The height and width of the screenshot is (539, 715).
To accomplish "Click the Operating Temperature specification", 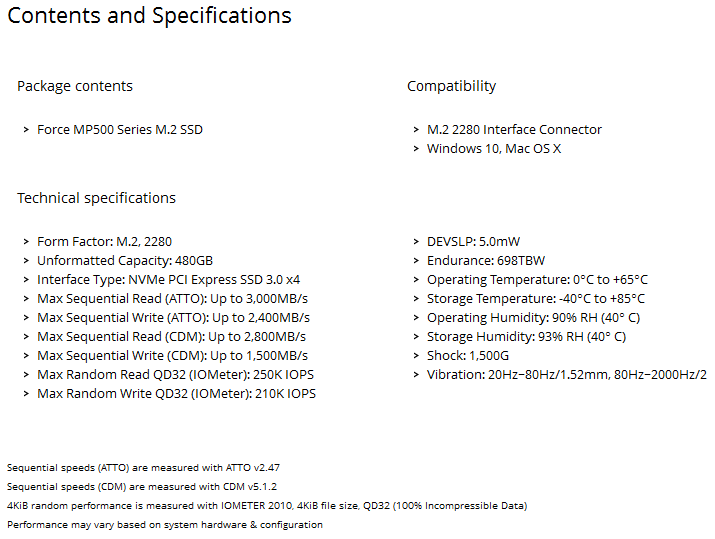I will tap(537, 280).
